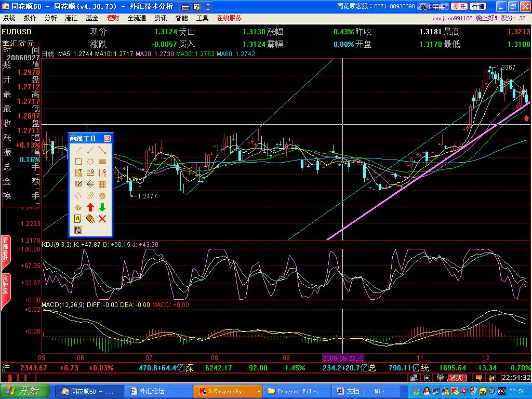Screen dimensions: 532x399
Task: Open the keyboard icon in title bar
Action: (x=185, y=7)
